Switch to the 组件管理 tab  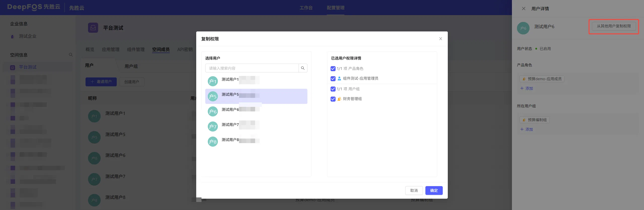[136, 50]
